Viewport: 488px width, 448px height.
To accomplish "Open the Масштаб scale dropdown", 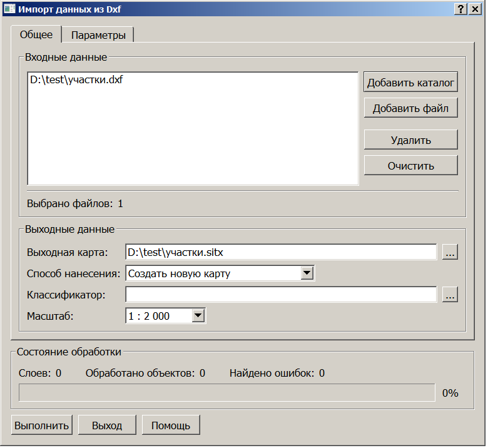I will coord(198,316).
